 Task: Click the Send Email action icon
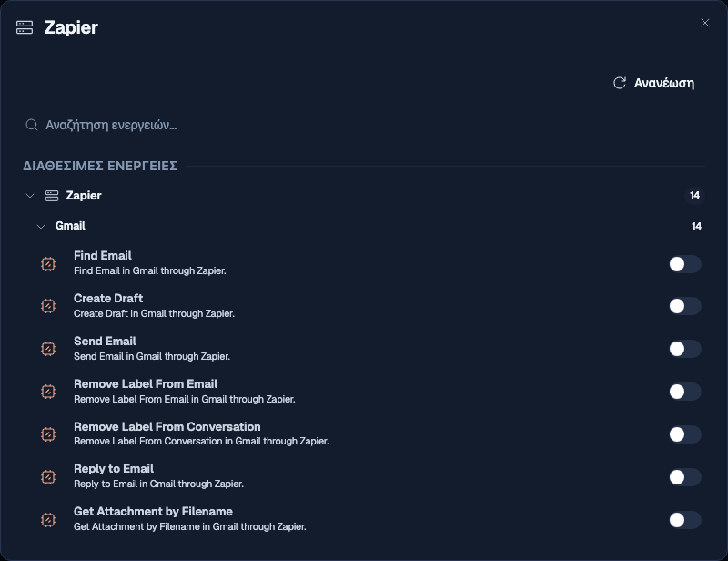coord(48,349)
